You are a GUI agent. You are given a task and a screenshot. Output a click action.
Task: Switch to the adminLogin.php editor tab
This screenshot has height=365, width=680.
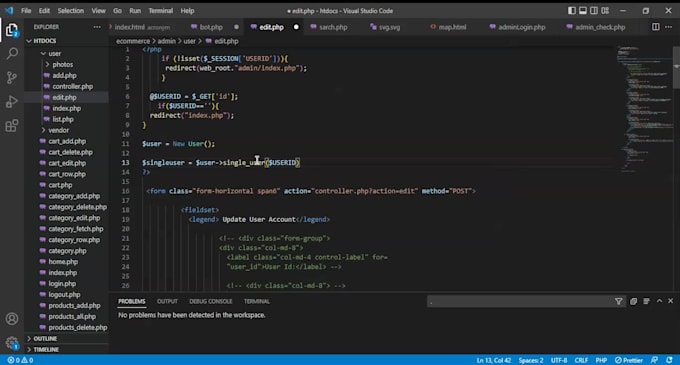tap(522, 27)
